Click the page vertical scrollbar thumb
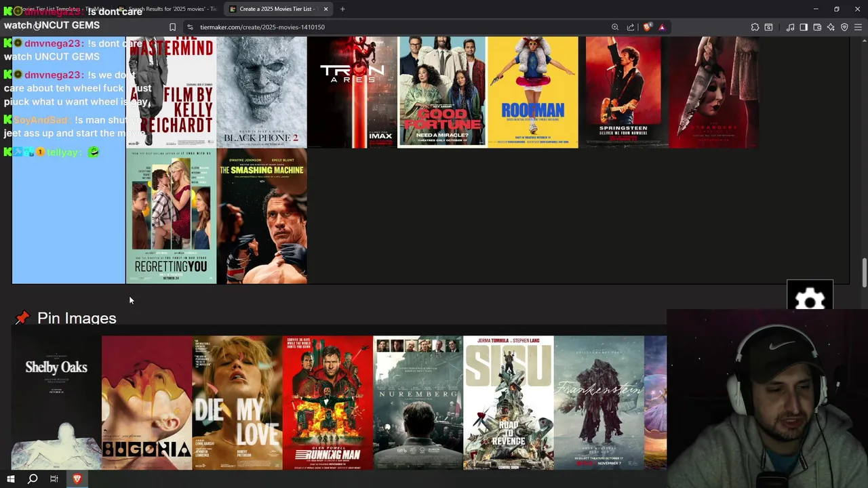The width and height of the screenshot is (868, 488). [864, 273]
